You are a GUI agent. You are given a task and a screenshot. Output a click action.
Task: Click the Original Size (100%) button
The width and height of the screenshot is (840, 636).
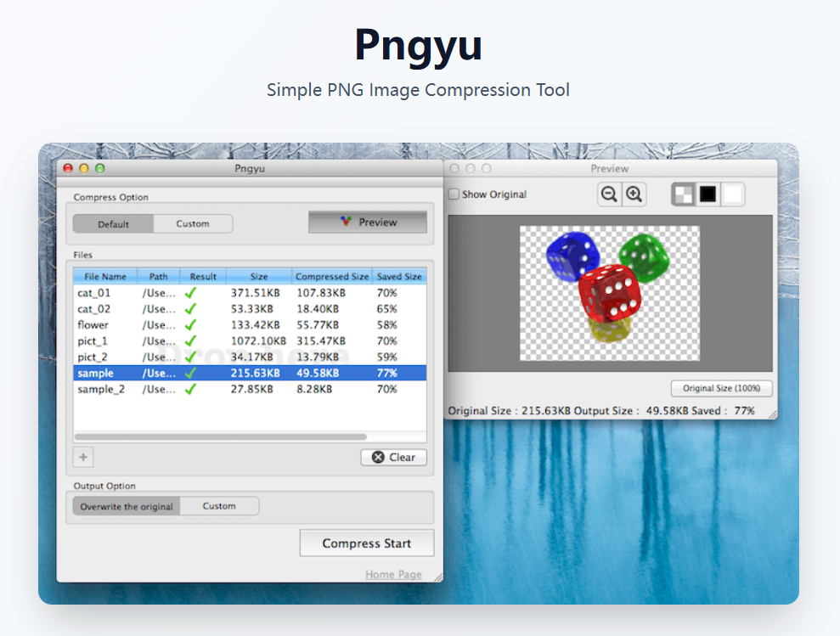coord(720,388)
